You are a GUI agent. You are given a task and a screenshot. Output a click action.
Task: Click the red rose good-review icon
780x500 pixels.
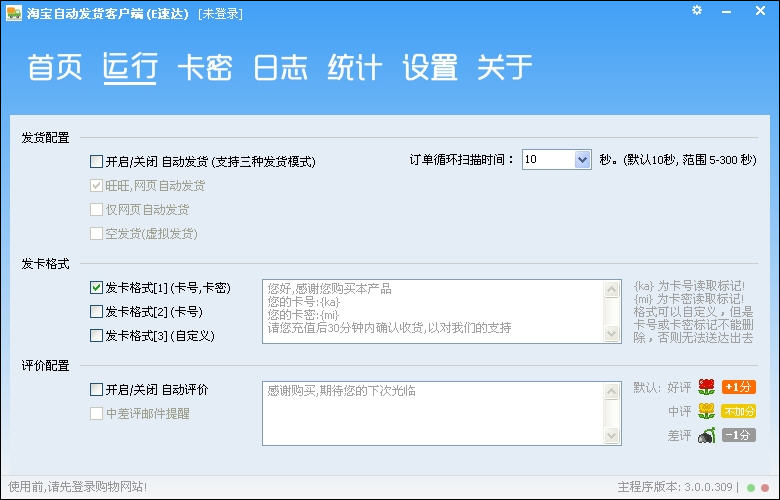point(706,387)
